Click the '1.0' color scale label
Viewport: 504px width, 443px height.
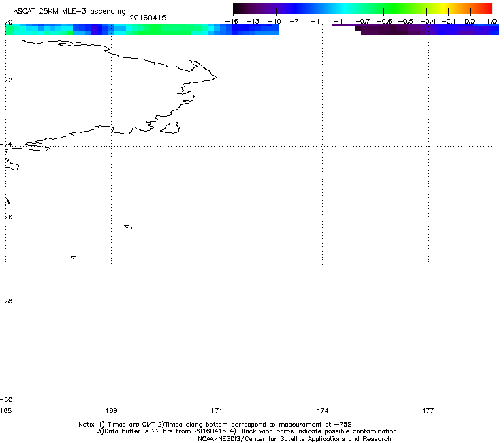point(492,22)
